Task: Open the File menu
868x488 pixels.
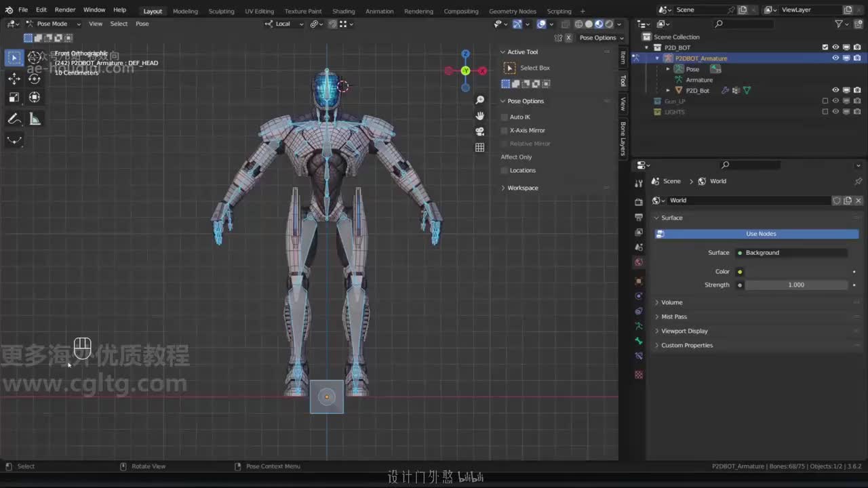Action: [x=23, y=10]
